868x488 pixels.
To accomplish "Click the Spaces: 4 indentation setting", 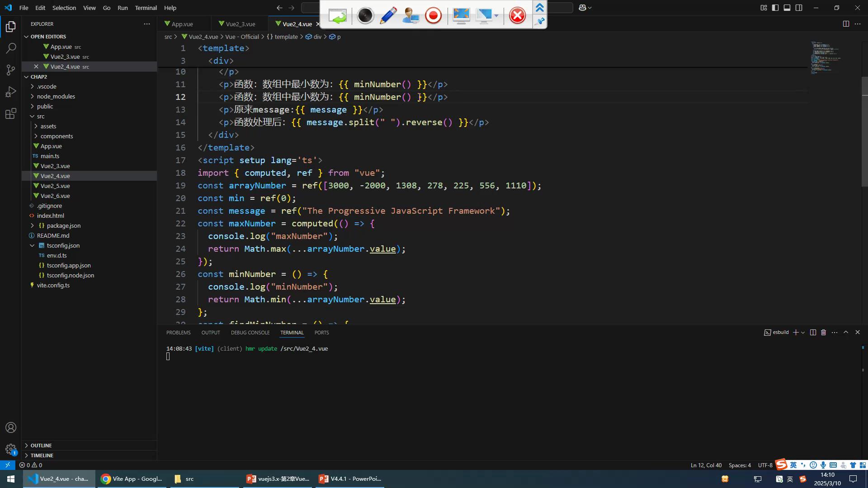I will coord(740,465).
